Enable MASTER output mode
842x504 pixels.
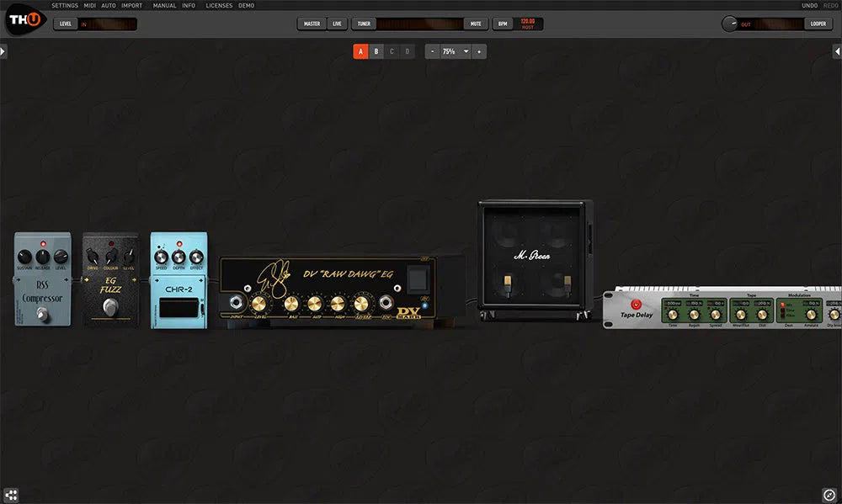311,23
